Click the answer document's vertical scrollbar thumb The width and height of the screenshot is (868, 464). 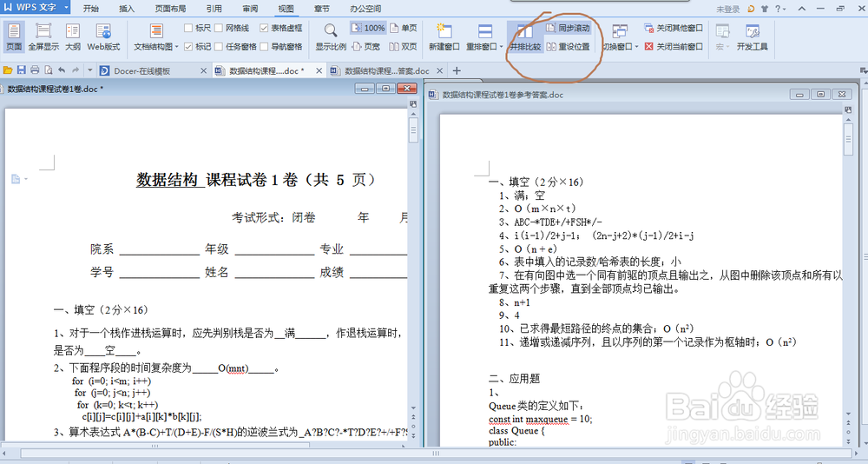[x=848, y=138]
